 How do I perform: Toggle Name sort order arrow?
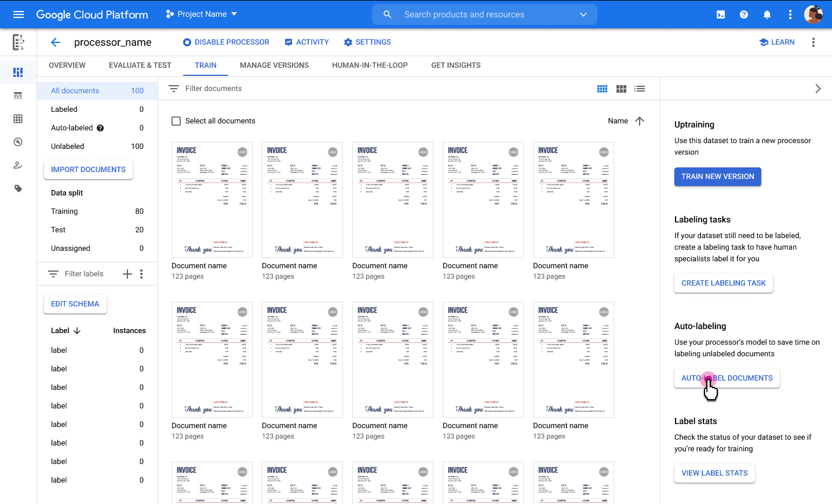coord(640,121)
